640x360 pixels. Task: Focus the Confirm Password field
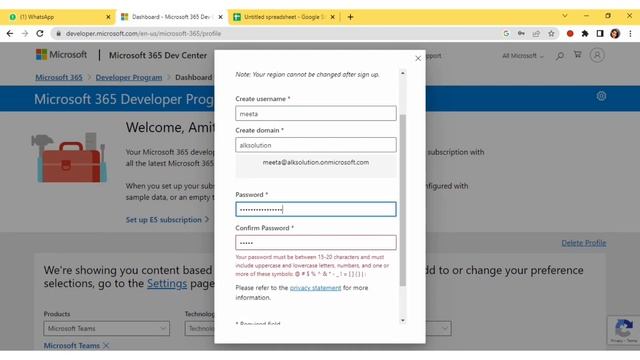(316, 242)
